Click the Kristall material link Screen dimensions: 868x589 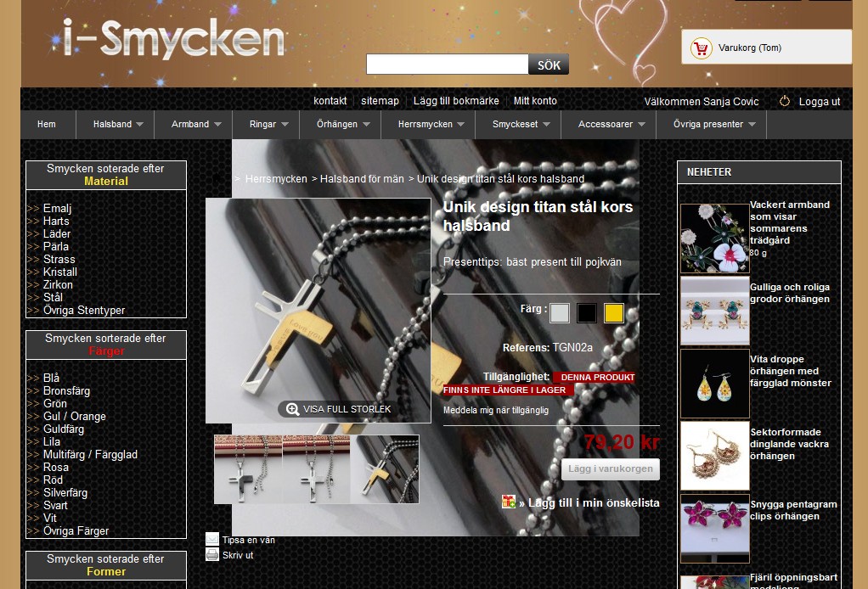60,272
